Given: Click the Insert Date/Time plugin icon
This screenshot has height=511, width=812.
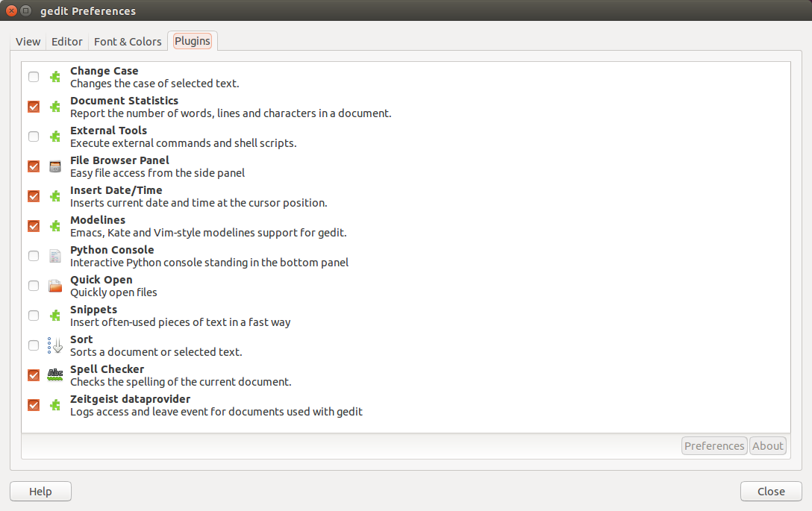Looking at the screenshot, I should click(55, 196).
